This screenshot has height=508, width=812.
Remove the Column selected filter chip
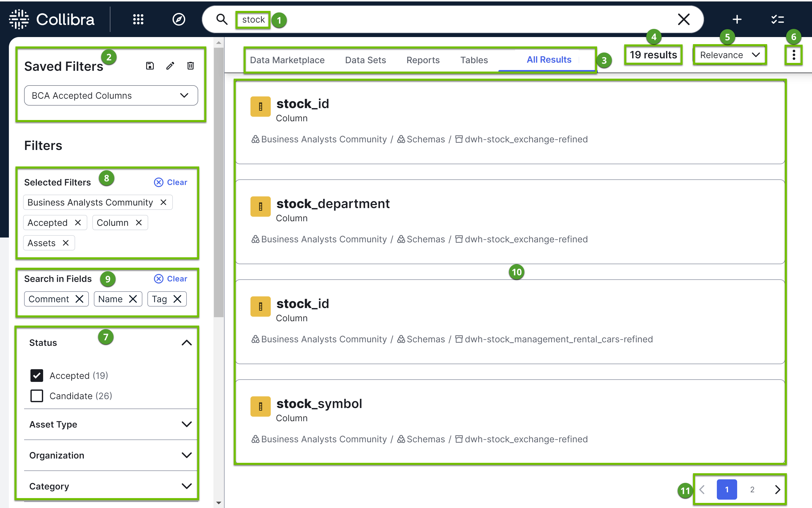point(139,223)
